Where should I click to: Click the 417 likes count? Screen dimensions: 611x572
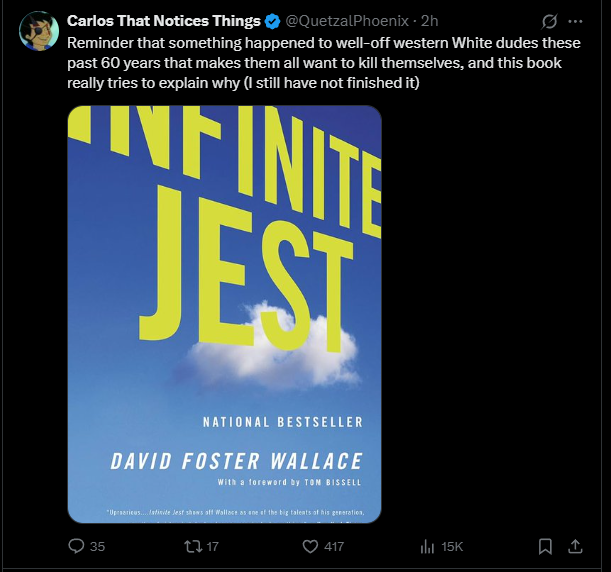(x=334, y=547)
